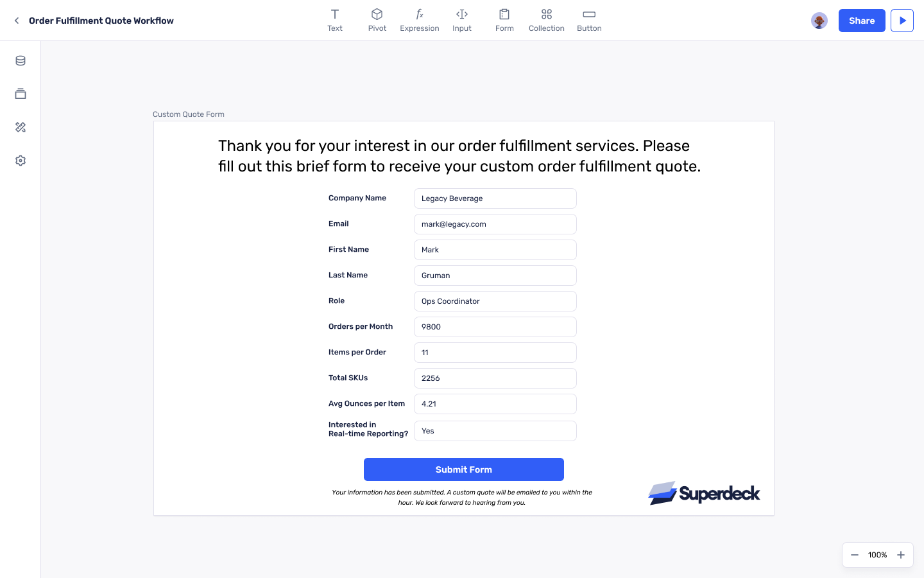Add a Form component
The height and width of the screenshot is (578, 924).
click(x=504, y=21)
